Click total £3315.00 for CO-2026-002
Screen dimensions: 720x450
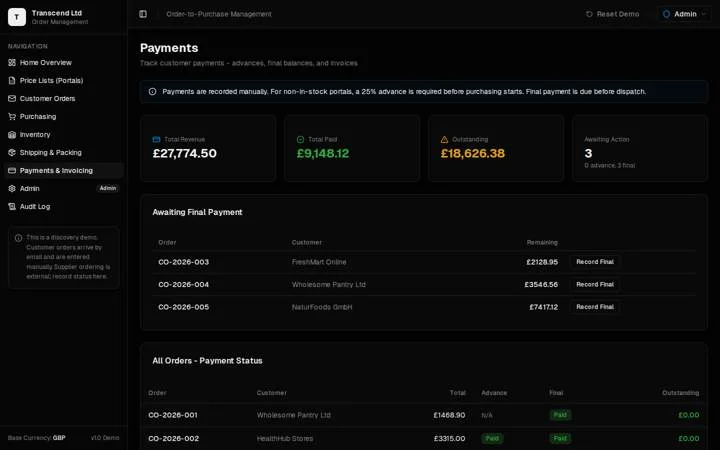click(449, 439)
